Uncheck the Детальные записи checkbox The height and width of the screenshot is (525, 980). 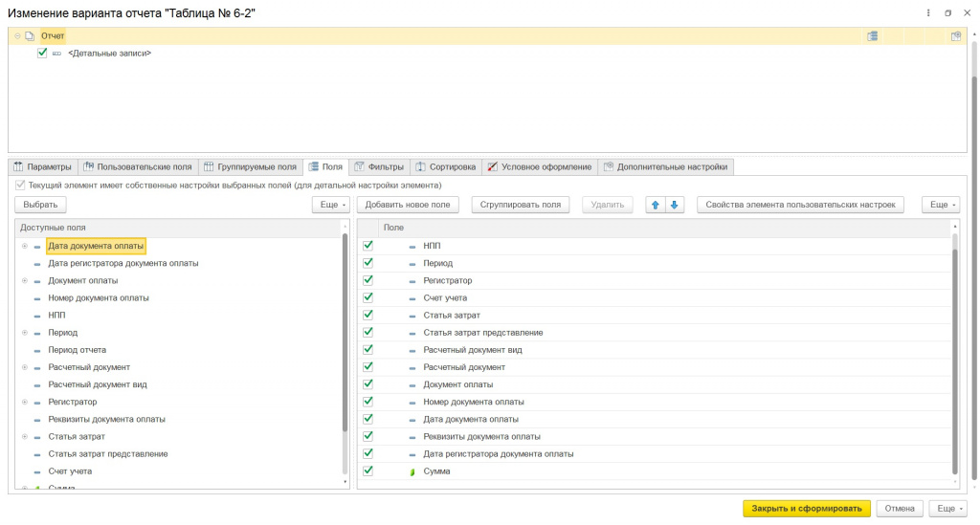point(42,54)
